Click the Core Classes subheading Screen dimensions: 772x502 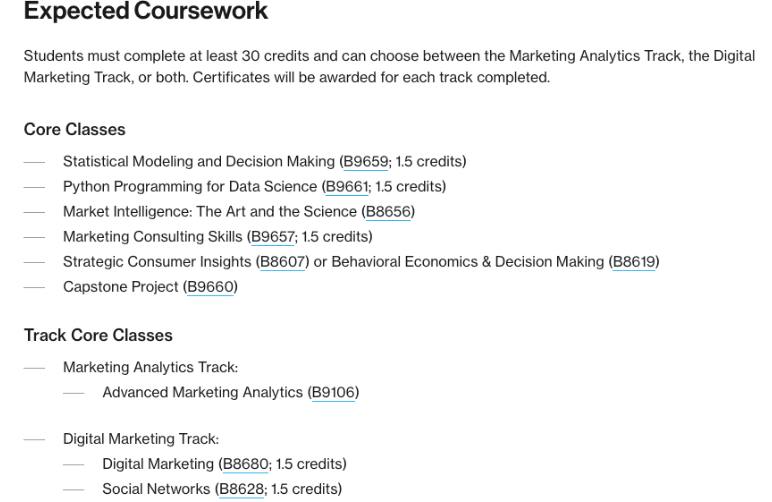tap(75, 130)
